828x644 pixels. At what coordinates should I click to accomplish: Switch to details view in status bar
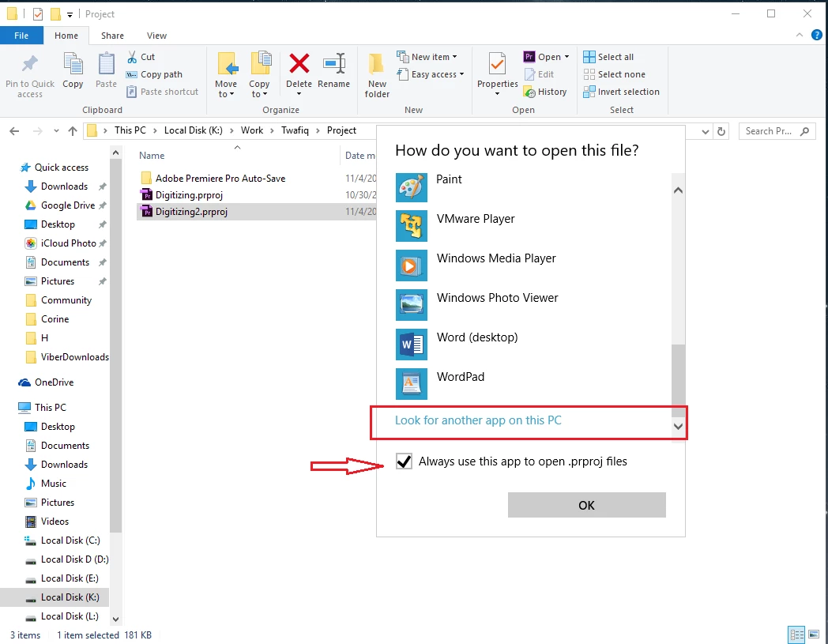click(x=797, y=634)
